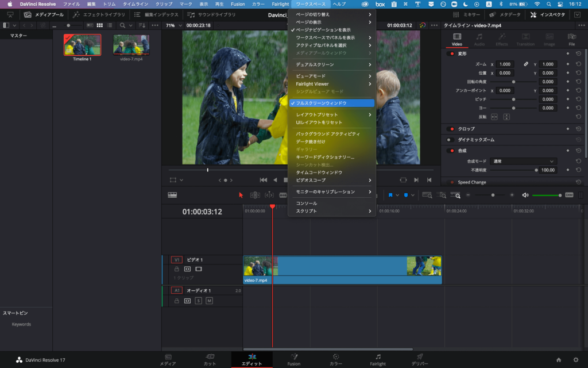Add a flag with the flag icon
This screenshot has width=588, height=368.
pos(390,195)
